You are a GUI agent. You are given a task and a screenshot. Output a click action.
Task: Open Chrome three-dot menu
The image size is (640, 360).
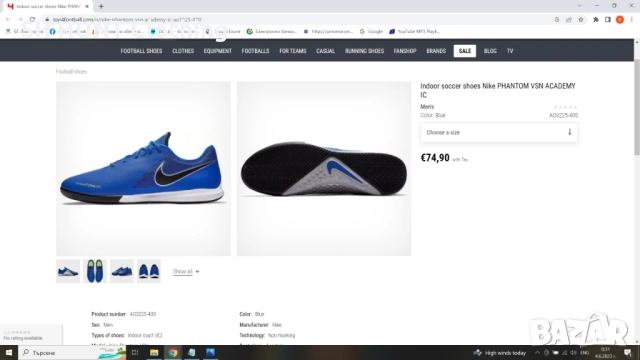coord(631,19)
